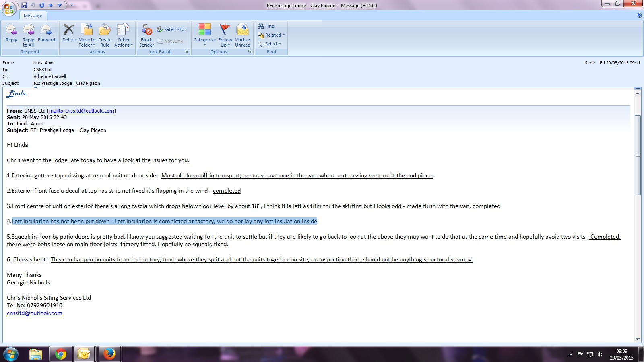The width and height of the screenshot is (644, 362).
Task: Click the mailto:cnssltd@outlook.com link in header
Action: click(81, 111)
